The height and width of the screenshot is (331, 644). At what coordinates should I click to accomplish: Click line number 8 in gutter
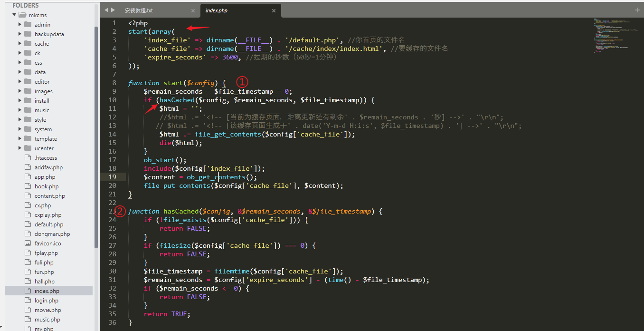[114, 83]
